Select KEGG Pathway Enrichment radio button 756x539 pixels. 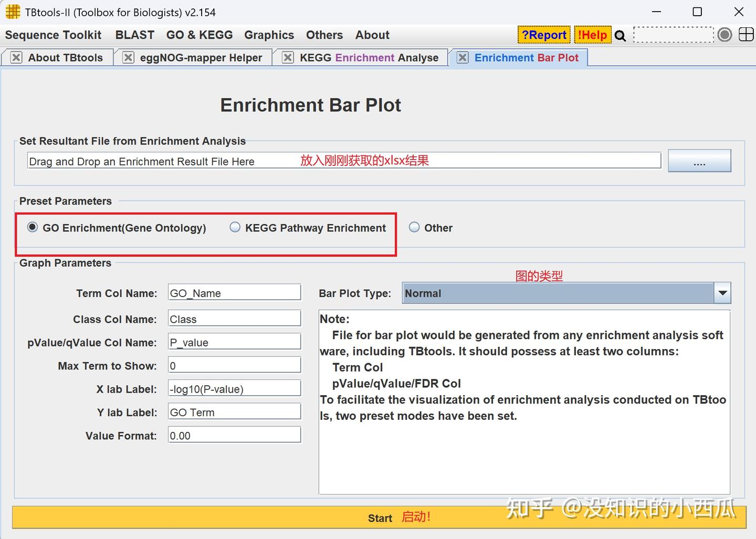pyautogui.click(x=235, y=227)
